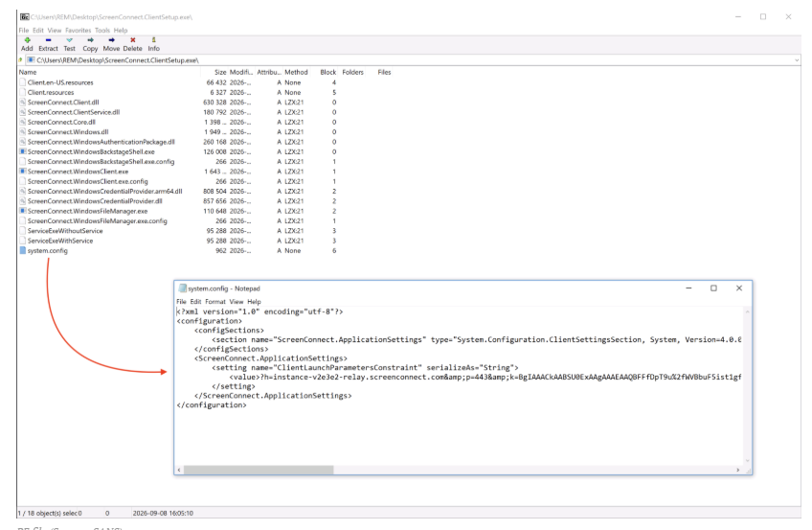This screenshot has width=812, height=530.
Task: Maximize the Notepad window
Action: pyautogui.click(x=713, y=288)
